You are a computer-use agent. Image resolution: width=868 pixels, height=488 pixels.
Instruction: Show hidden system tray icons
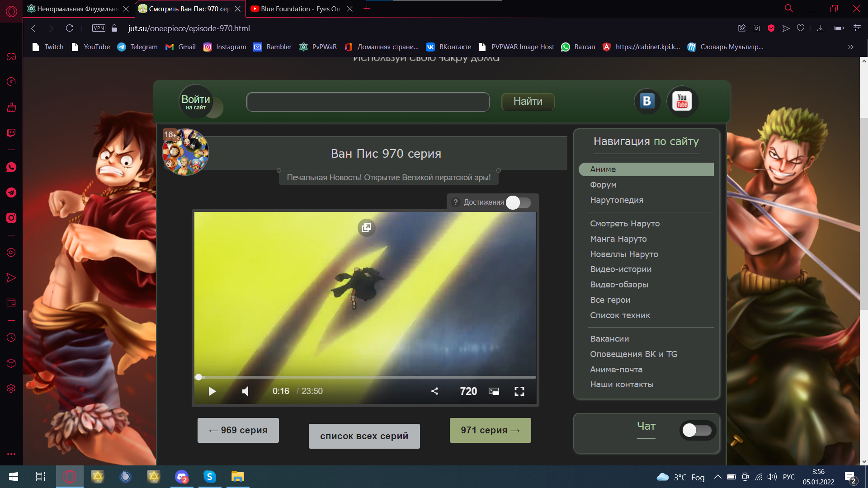coord(717,477)
